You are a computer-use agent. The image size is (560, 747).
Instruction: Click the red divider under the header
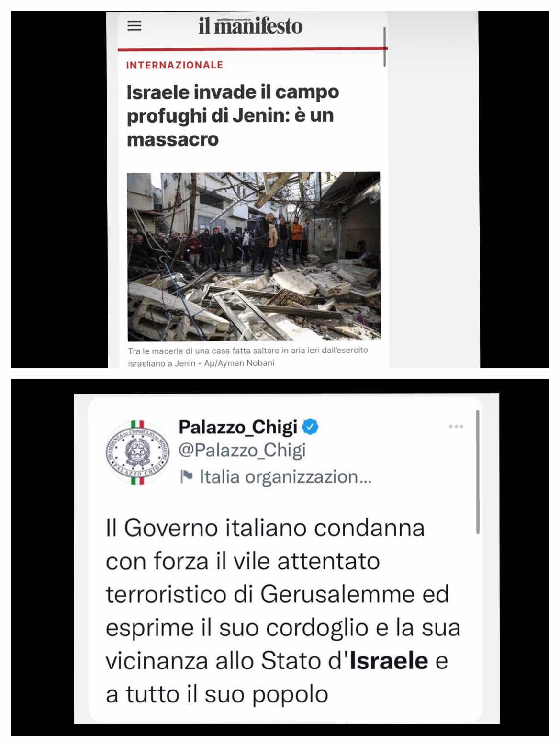tap(253, 49)
